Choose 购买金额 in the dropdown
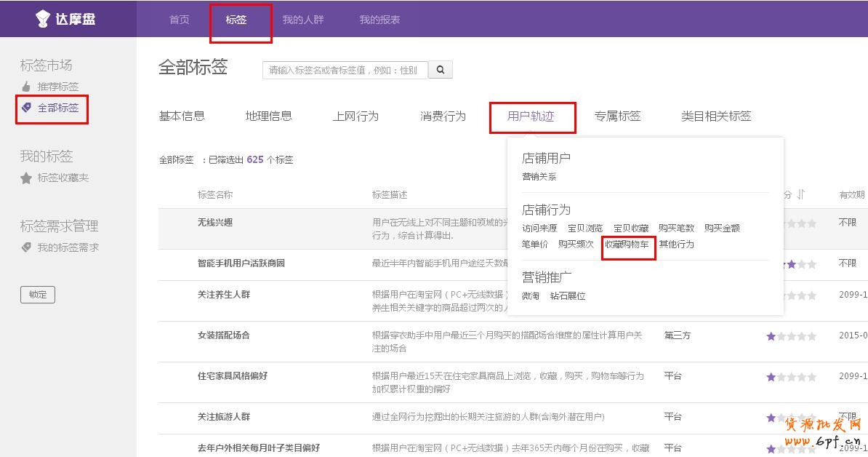868x457 pixels. coord(722,228)
